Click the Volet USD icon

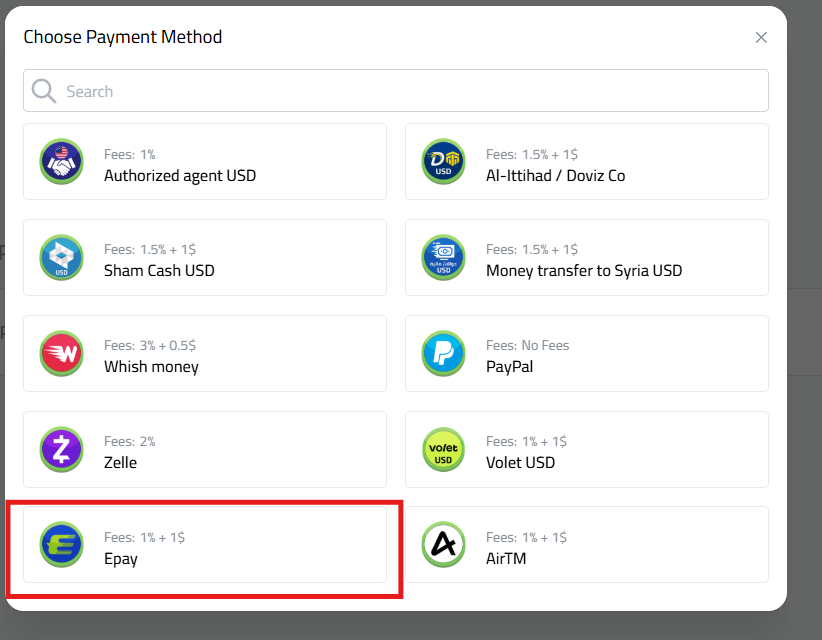click(443, 449)
